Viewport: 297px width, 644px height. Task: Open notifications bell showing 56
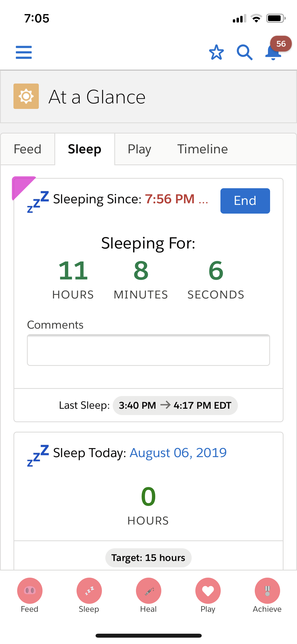(274, 52)
